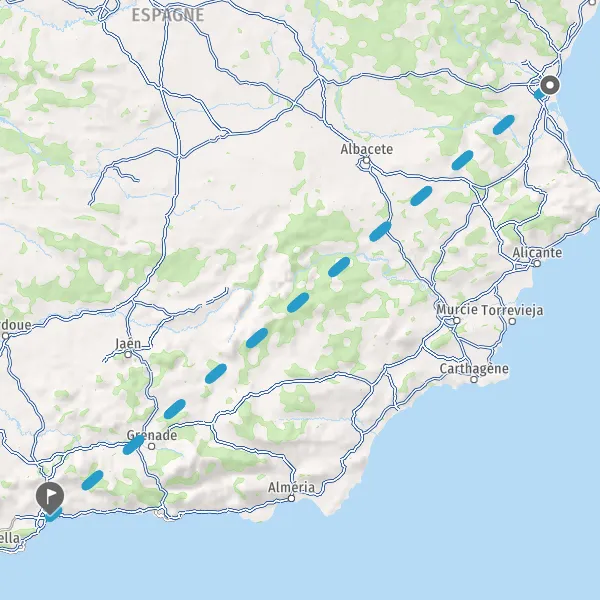Click the Alicante map label
600x600 pixels.
(x=537, y=253)
